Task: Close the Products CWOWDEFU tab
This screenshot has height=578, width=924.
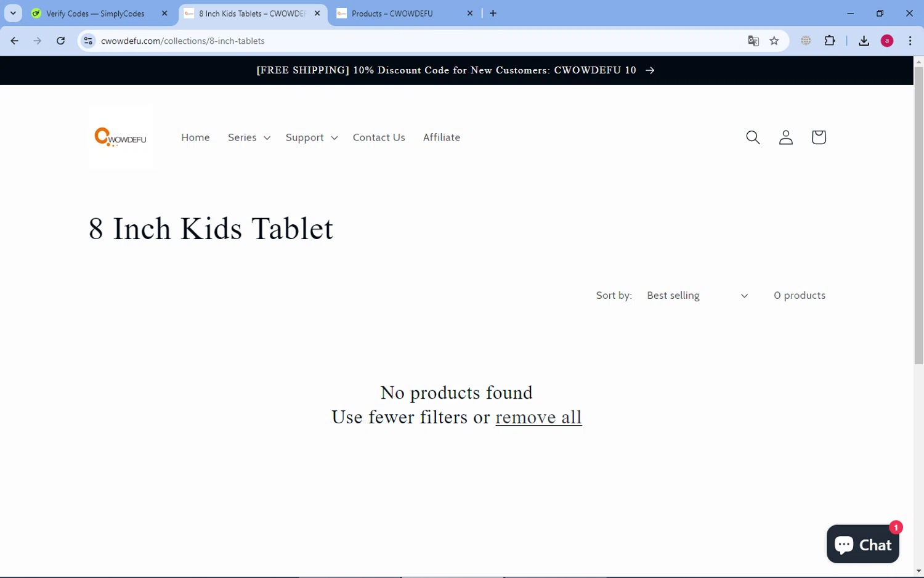Action: (x=470, y=13)
